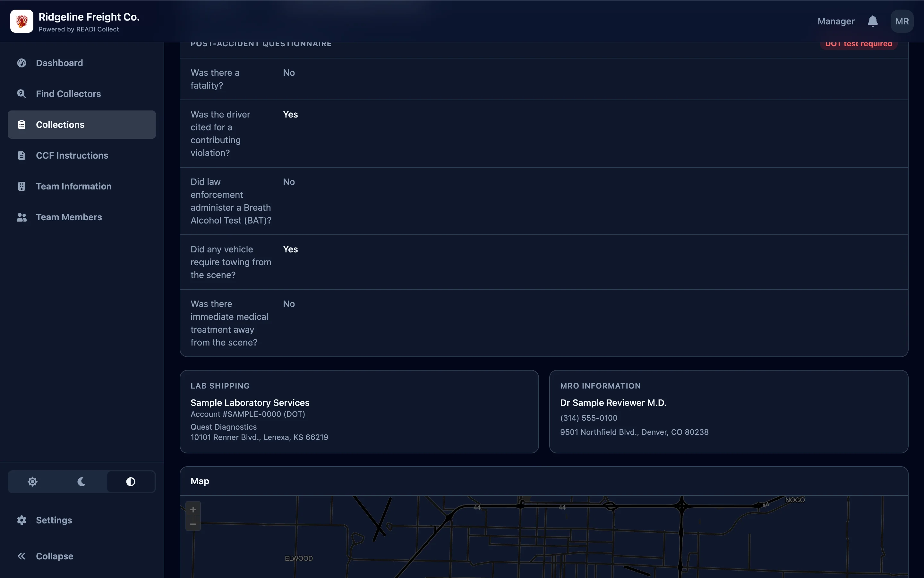Click the Manager role label
Viewport: 924px width, 578px height.
pyautogui.click(x=836, y=22)
